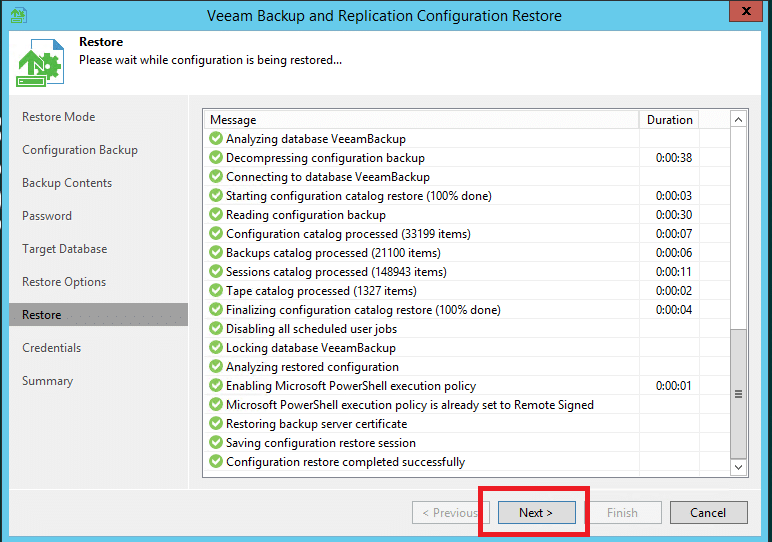772x542 pixels.
Task: Open the Restore Options step
Action: [64, 282]
